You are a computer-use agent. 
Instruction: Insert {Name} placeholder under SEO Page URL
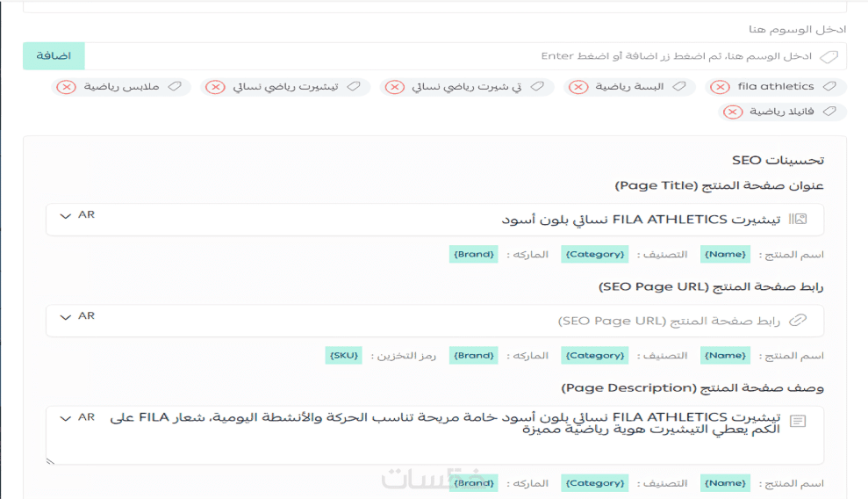coord(725,356)
